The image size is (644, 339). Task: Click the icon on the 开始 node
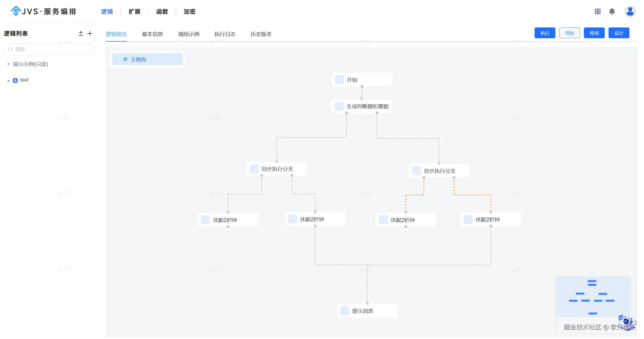pos(339,80)
